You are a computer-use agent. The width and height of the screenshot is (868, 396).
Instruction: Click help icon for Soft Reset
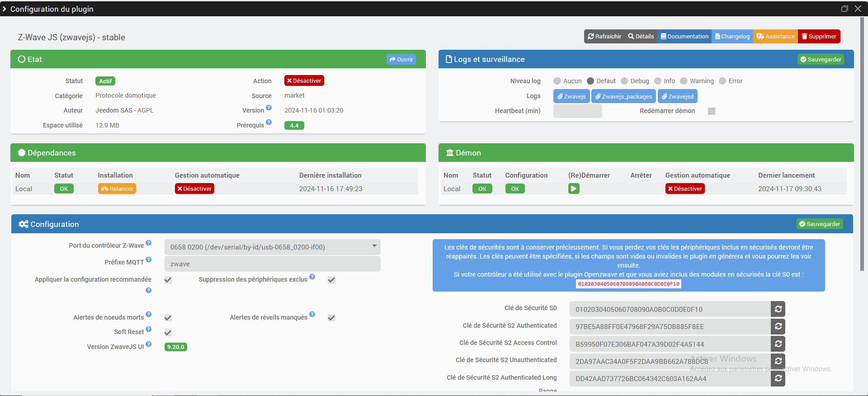tap(149, 329)
